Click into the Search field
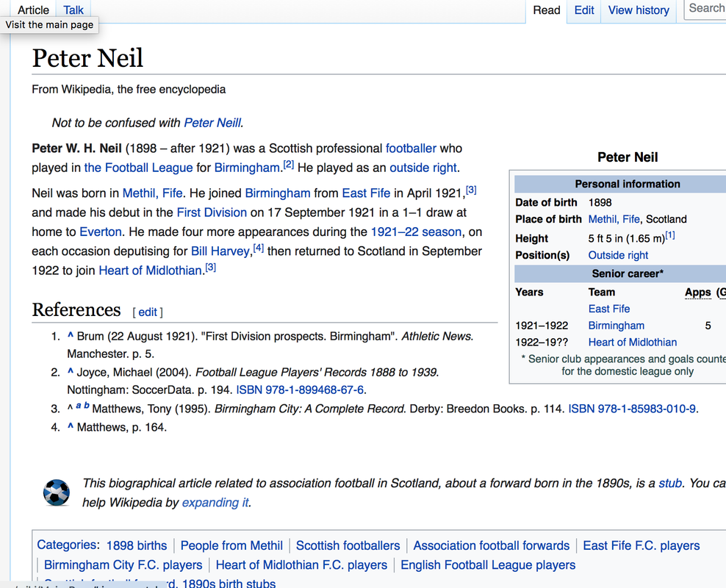 (705, 8)
